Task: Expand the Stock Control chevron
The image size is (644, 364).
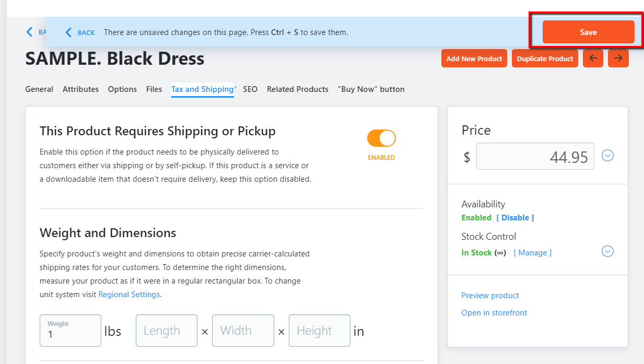Action: click(607, 252)
